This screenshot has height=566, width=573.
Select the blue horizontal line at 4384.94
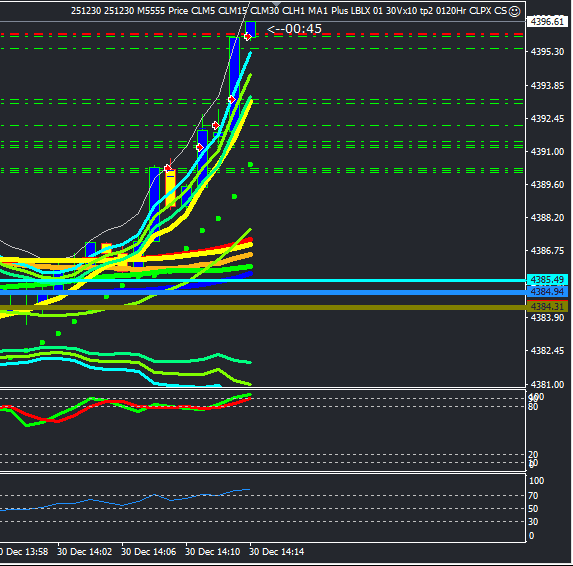coord(263,292)
